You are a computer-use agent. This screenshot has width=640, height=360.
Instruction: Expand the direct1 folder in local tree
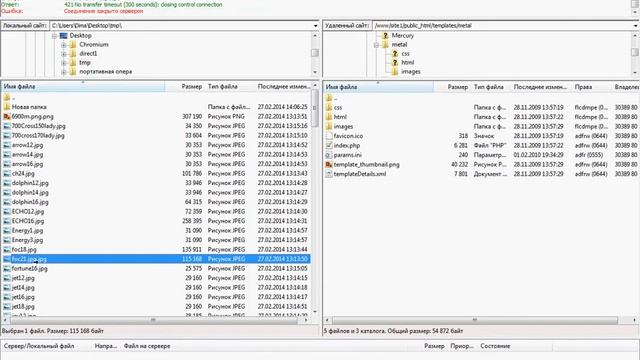(x=64, y=53)
